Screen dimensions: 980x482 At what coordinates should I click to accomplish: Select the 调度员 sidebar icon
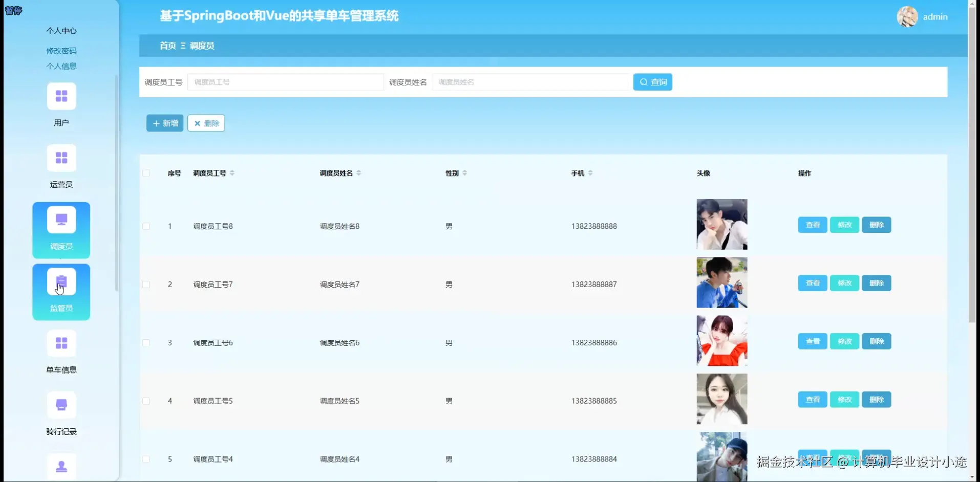pos(61,220)
